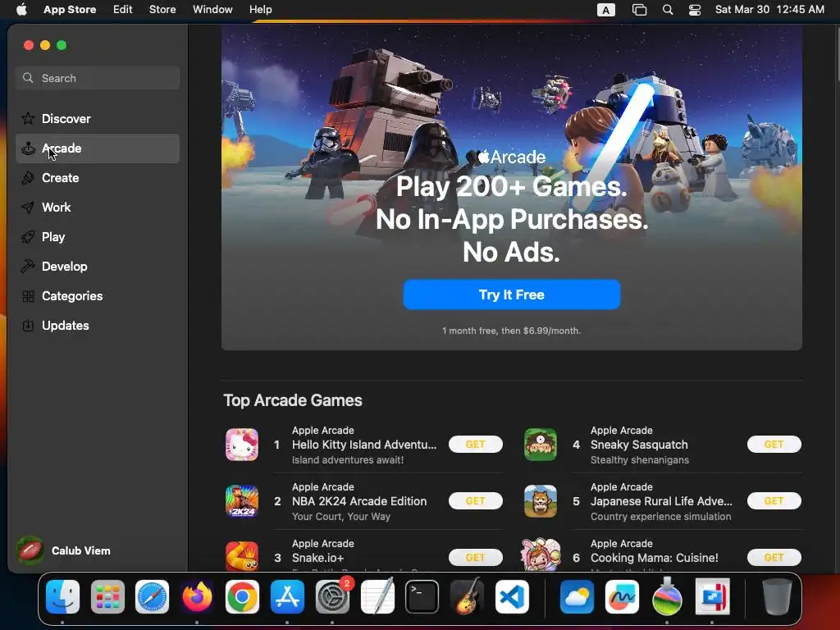This screenshot has height=630, width=840.
Task: Click the Sneaky Sasquatch game icon
Action: [540, 445]
